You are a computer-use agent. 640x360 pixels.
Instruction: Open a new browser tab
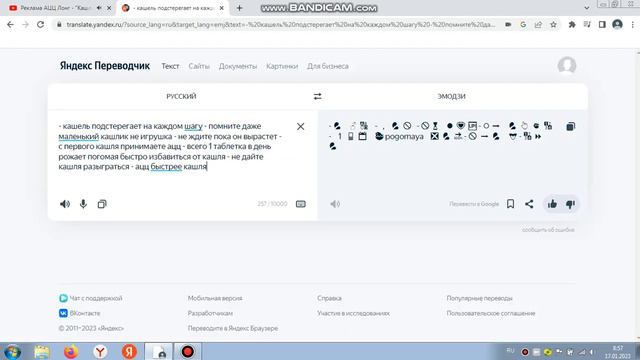coord(239,8)
